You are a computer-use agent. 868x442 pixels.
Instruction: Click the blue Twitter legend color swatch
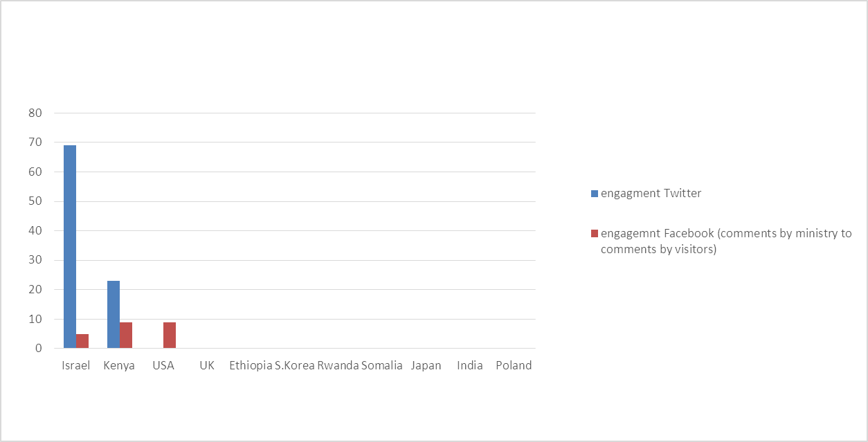(595, 194)
